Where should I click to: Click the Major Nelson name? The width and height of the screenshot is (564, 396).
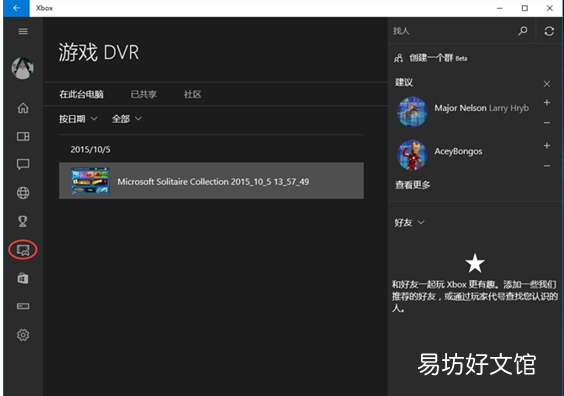click(460, 108)
